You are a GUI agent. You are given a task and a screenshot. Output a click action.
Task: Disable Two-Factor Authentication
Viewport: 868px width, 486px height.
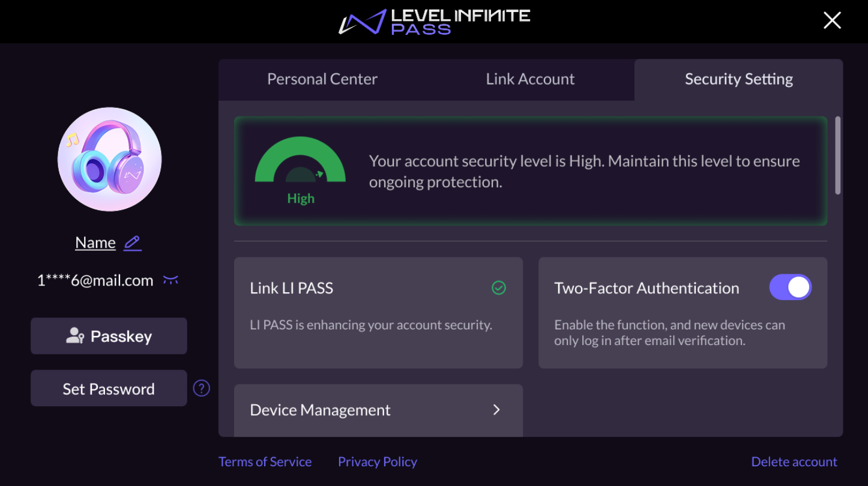pyautogui.click(x=791, y=287)
